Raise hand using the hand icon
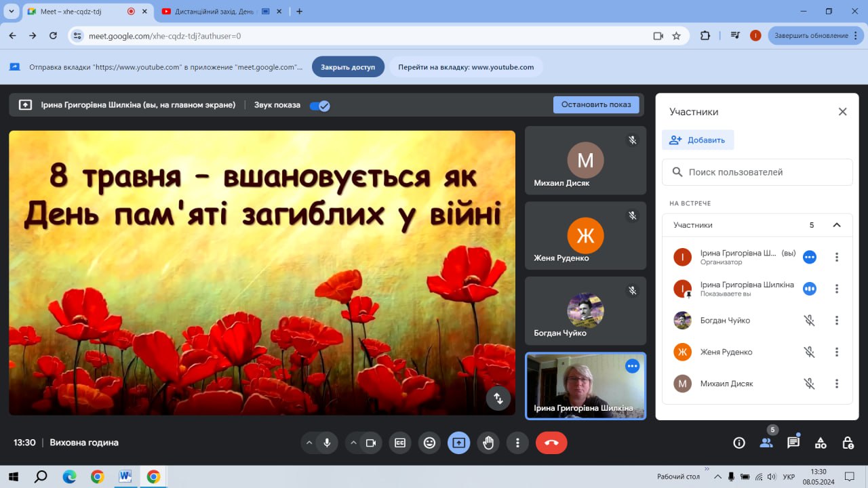The height and width of the screenshot is (488, 868). tap(488, 443)
